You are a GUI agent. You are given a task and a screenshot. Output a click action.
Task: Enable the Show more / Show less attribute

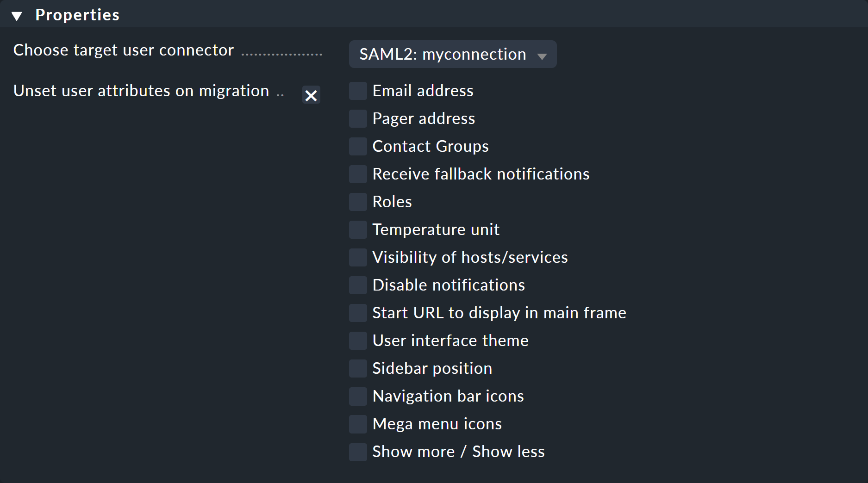tap(357, 452)
